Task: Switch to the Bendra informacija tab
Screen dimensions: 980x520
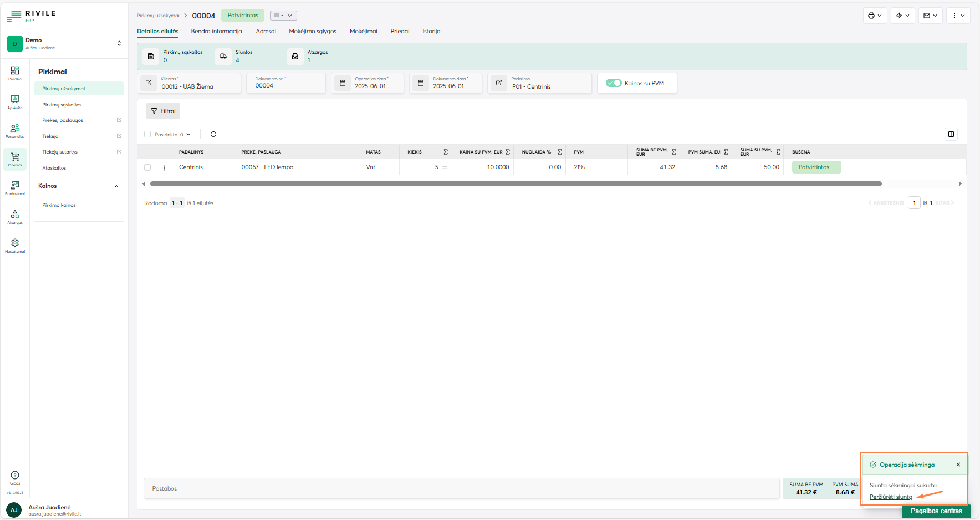Action: 216,31
